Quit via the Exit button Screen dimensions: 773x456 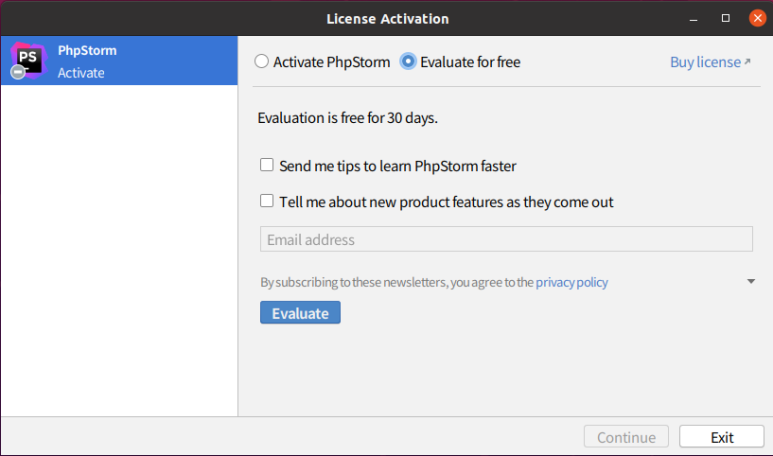pyautogui.click(x=722, y=437)
